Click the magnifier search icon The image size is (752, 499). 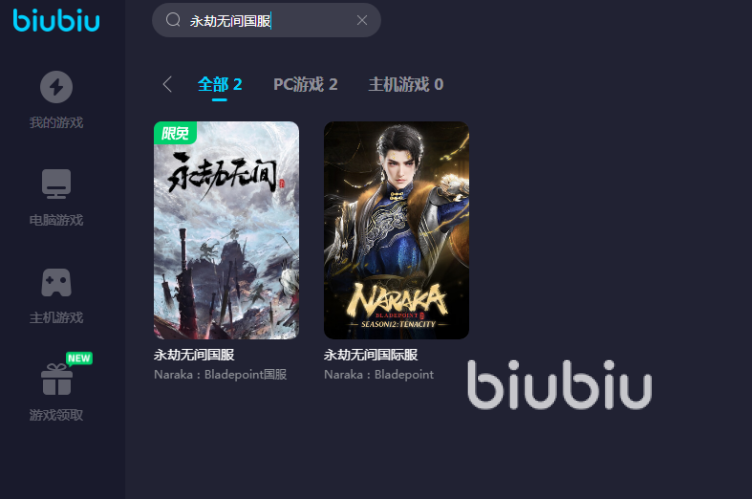click(173, 20)
